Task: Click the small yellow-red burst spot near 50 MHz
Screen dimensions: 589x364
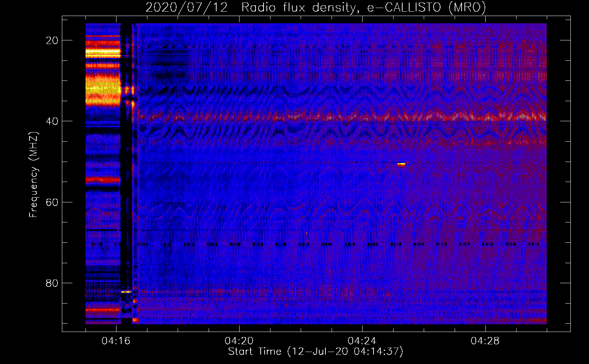Action: 401,165
